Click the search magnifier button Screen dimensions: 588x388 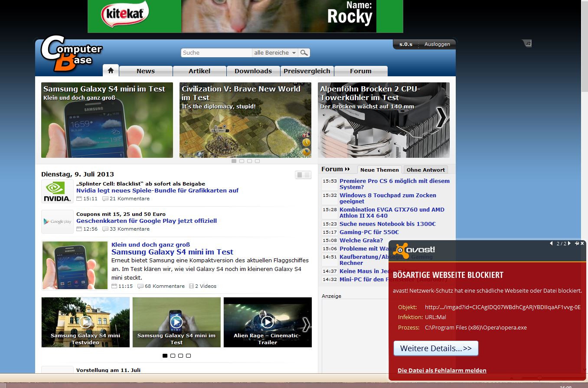[304, 52]
